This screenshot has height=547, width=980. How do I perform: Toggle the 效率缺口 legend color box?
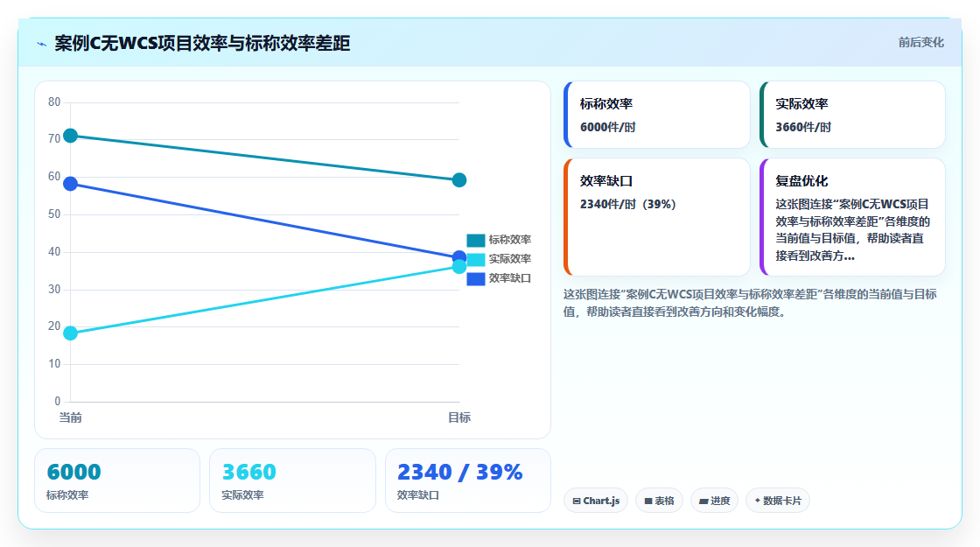point(476,279)
